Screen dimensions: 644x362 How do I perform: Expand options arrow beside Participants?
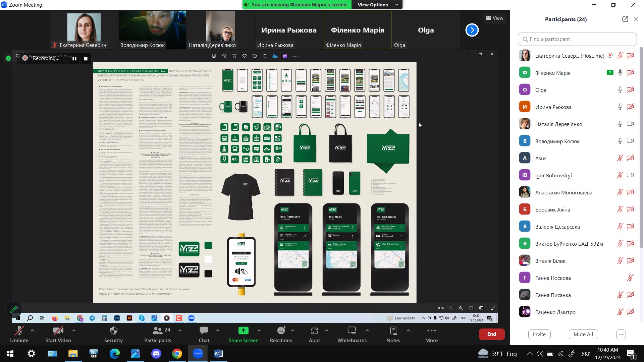point(180,330)
